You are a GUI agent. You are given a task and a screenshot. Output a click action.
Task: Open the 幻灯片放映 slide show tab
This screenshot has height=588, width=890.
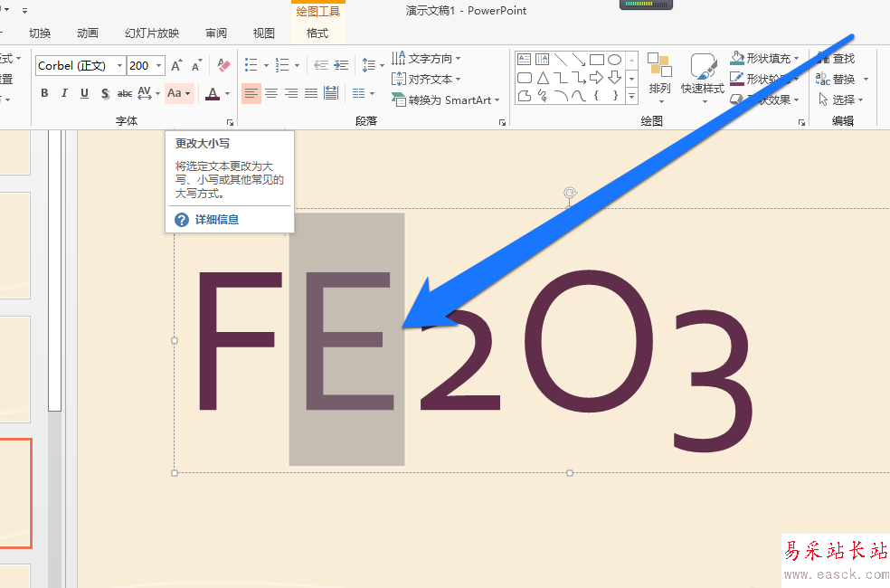coord(152,33)
